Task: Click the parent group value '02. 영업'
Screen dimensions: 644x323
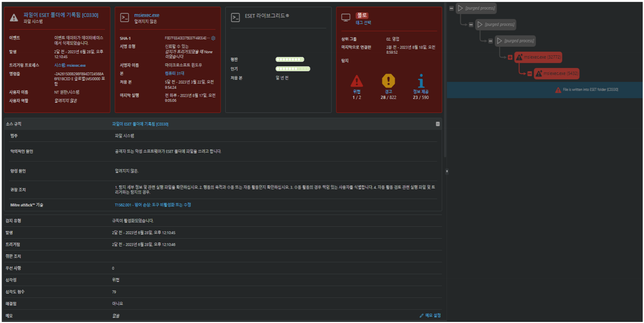Action: click(x=393, y=39)
